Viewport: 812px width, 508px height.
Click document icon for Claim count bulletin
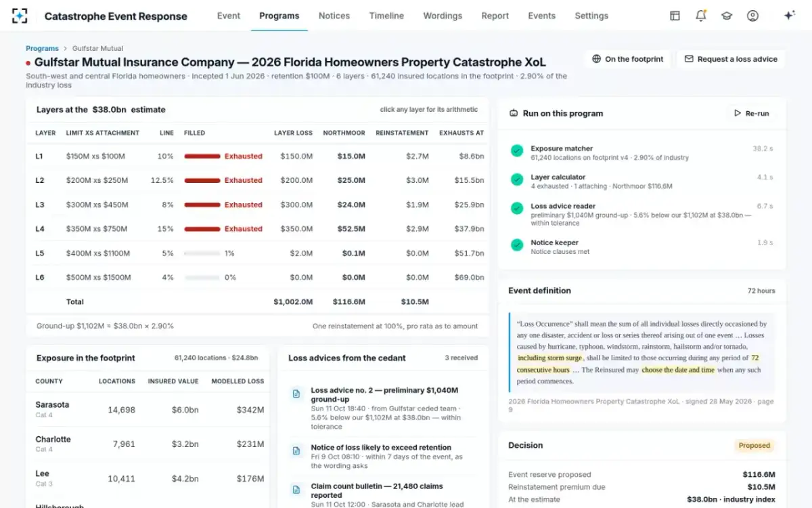click(x=296, y=489)
